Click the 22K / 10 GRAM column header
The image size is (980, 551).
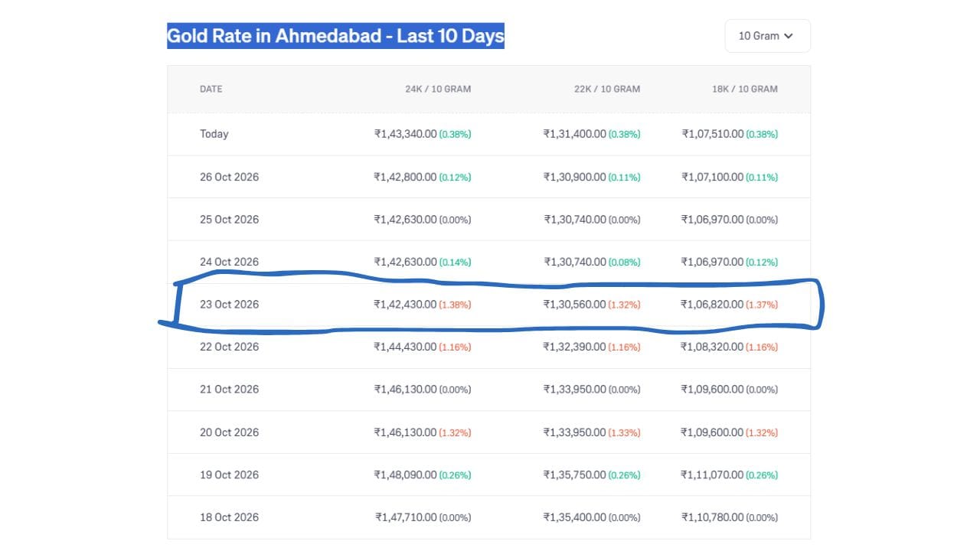(x=607, y=89)
